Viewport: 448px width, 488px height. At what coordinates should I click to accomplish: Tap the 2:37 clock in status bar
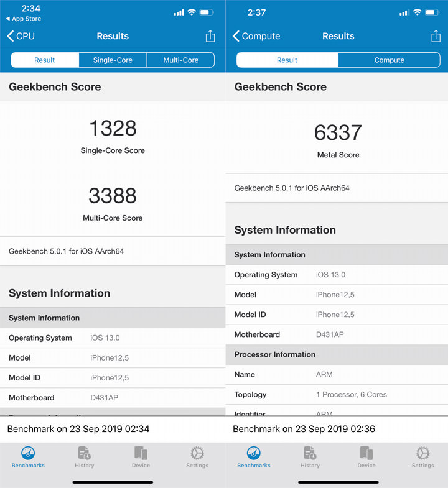(256, 12)
